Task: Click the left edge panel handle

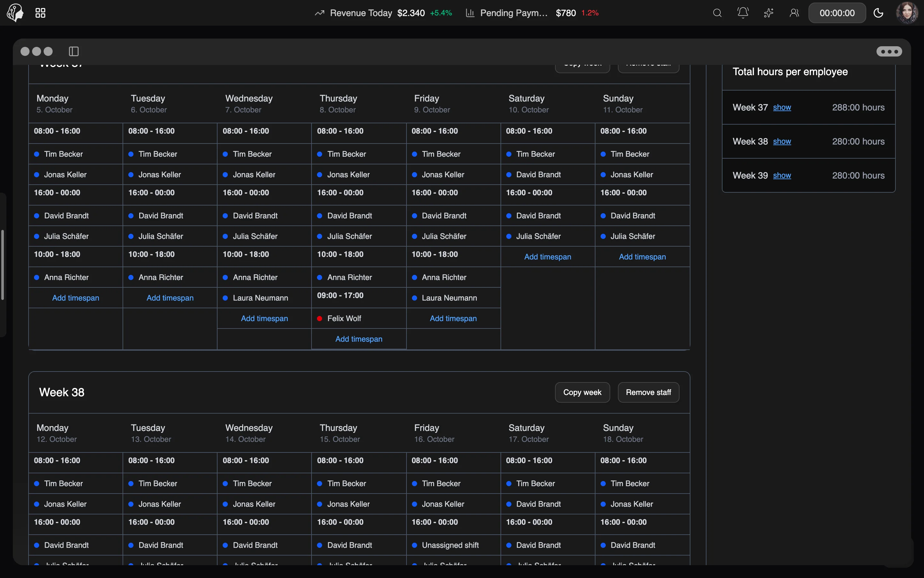Action: tap(3, 265)
